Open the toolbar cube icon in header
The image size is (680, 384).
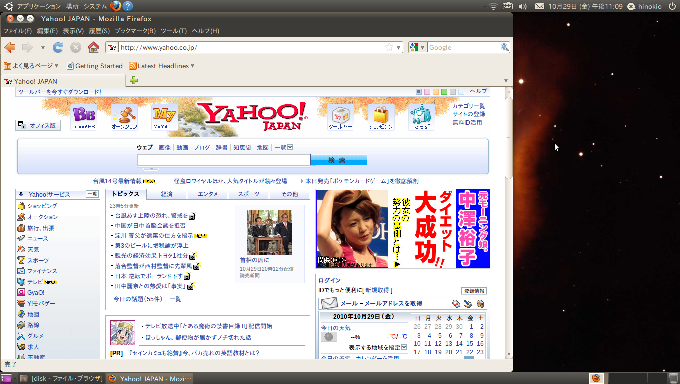(x=340, y=117)
